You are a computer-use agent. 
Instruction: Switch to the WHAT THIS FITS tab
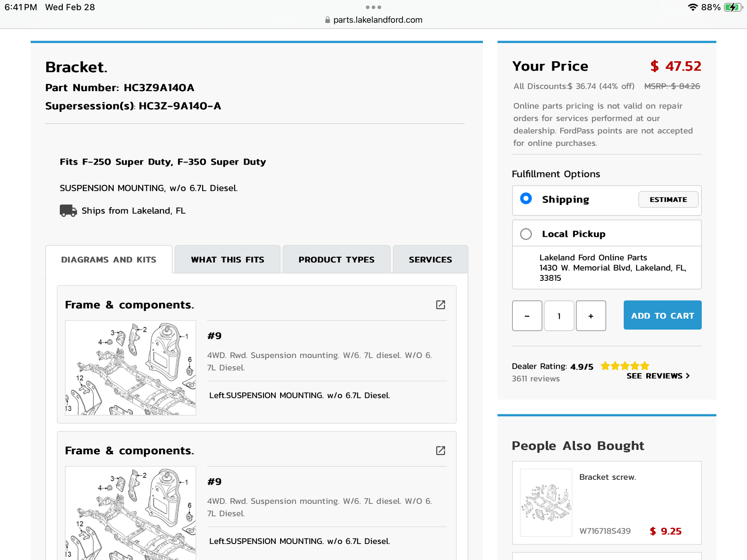coord(227,259)
